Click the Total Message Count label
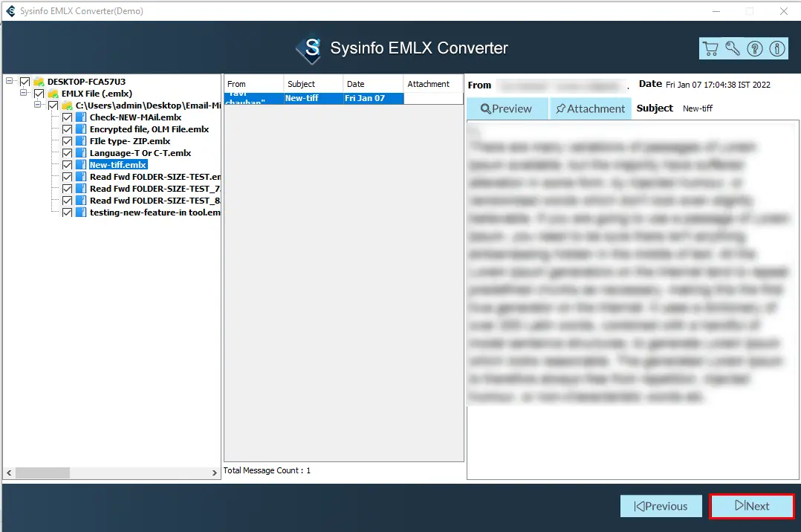 (267, 470)
